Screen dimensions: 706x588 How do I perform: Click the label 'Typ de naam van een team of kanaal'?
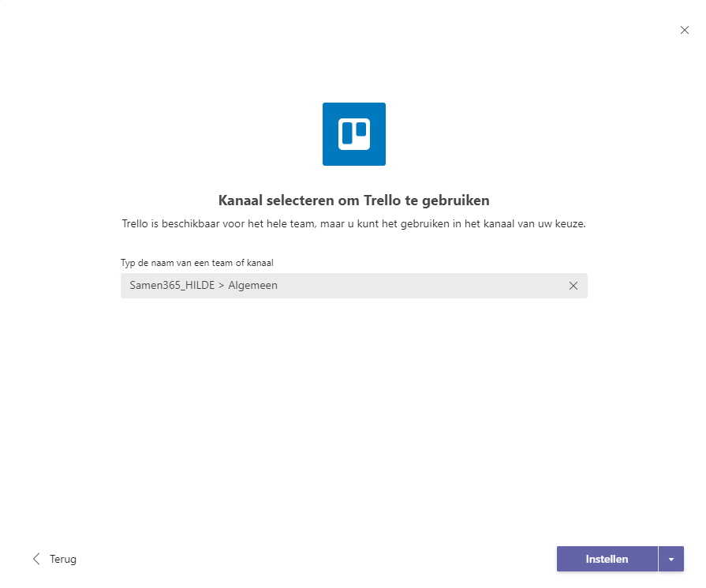[x=197, y=263]
